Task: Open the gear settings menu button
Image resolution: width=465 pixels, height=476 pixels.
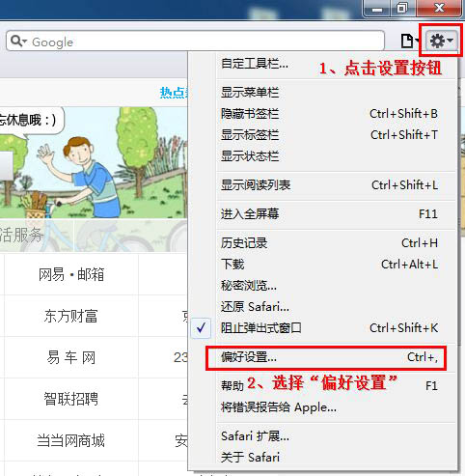Action: click(442, 41)
